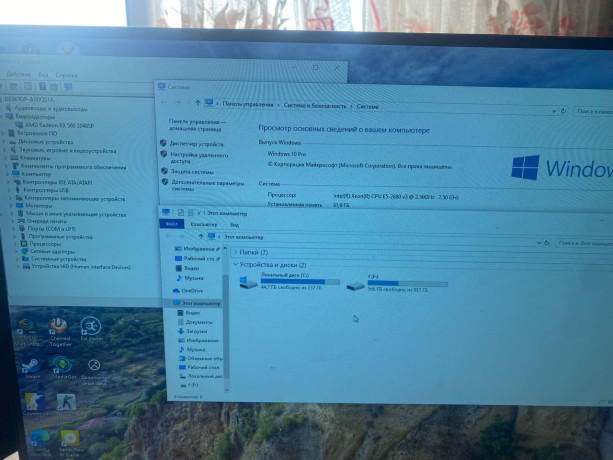Select OneDrive in Explorer sidebar

click(x=188, y=291)
